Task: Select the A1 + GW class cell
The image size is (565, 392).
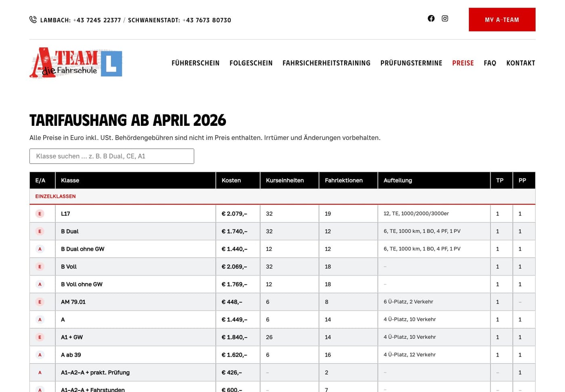Action: point(136,337)
